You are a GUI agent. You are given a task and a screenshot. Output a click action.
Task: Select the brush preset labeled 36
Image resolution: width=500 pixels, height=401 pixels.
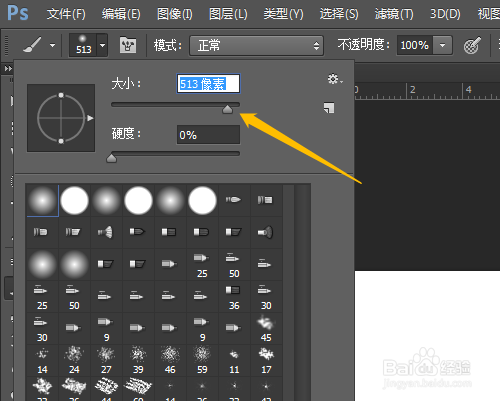coord(234,297)
